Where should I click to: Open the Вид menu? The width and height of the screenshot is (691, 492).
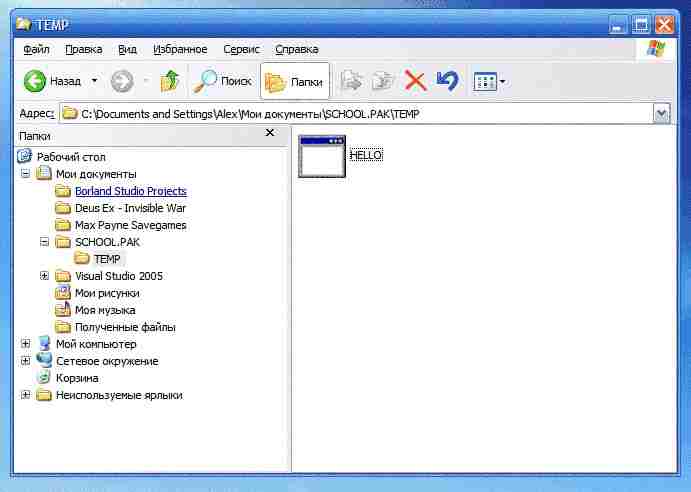(127, 49)
